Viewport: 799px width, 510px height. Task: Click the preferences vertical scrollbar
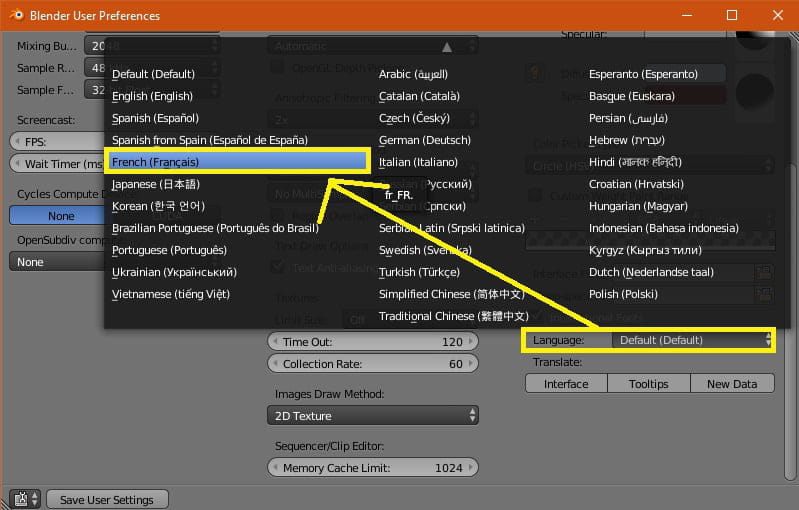point(791,321)
